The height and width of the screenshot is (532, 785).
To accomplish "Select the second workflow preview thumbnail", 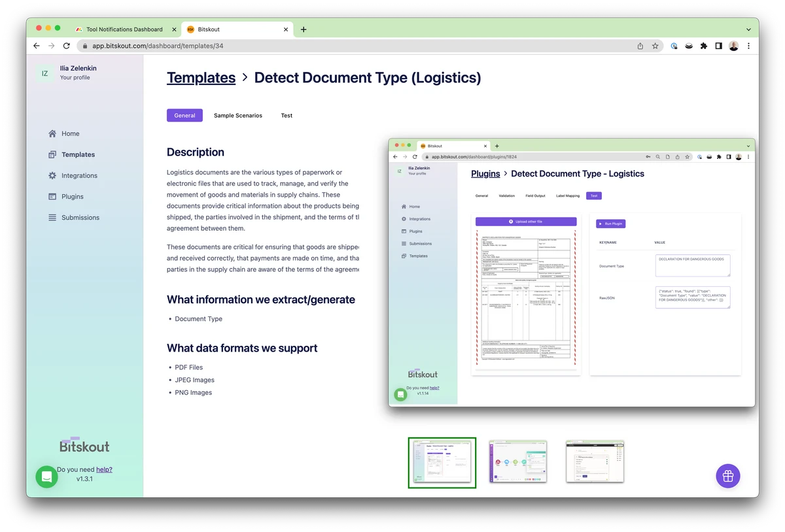I will [518, 461].
